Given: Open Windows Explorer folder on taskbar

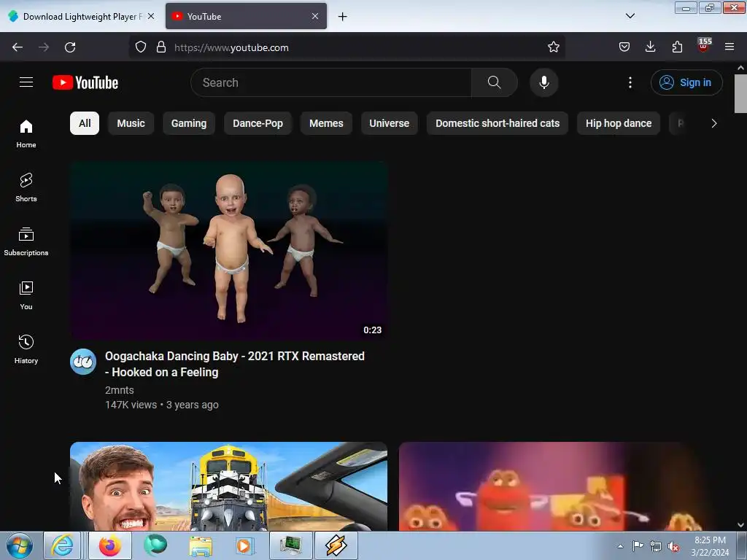Looking at the screenshot, I should [x=201, y=546].
